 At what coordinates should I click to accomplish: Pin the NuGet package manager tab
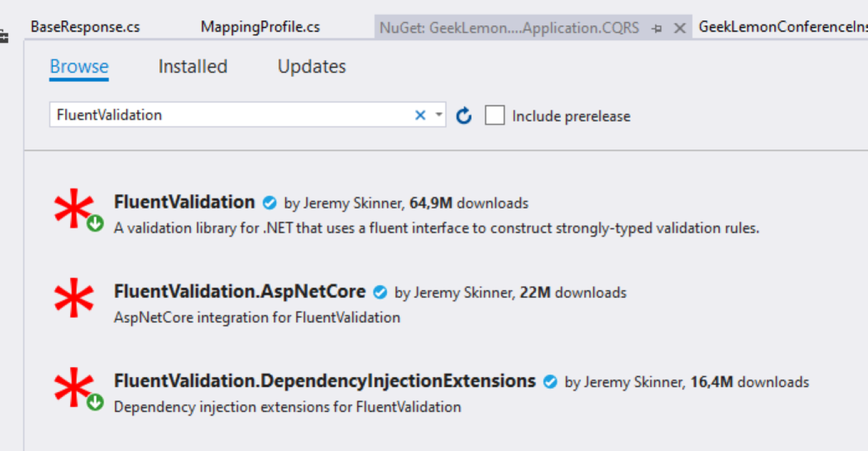656,28
